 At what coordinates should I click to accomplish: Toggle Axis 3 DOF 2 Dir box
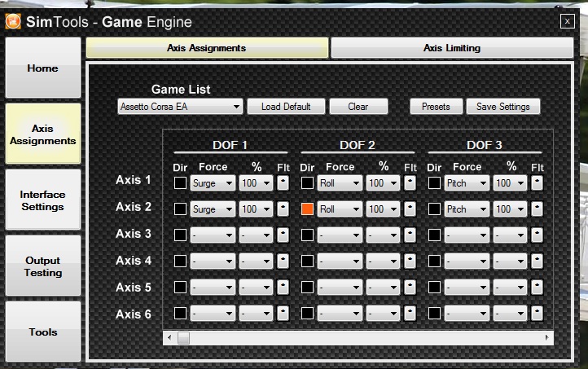(x=307, y=235)
